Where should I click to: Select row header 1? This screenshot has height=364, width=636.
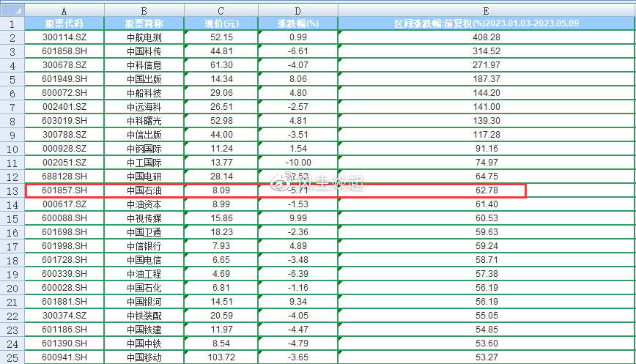pos(12,24)
